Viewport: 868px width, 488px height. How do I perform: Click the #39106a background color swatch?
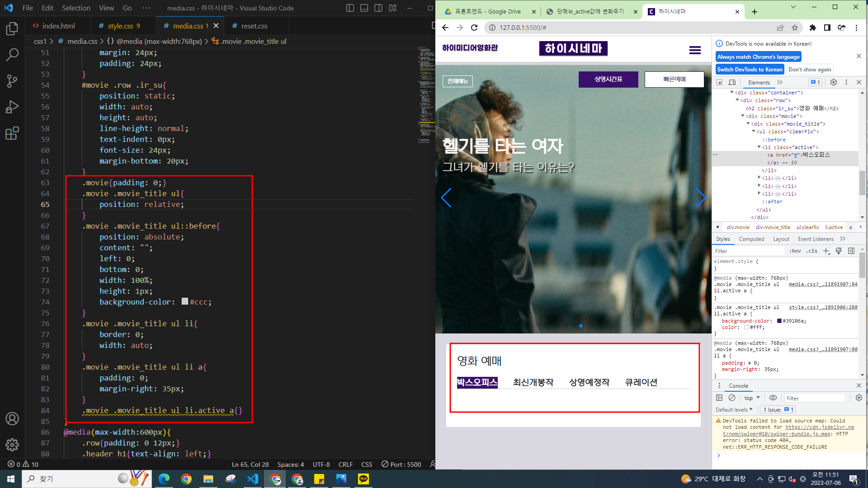(x=779, y=321)
